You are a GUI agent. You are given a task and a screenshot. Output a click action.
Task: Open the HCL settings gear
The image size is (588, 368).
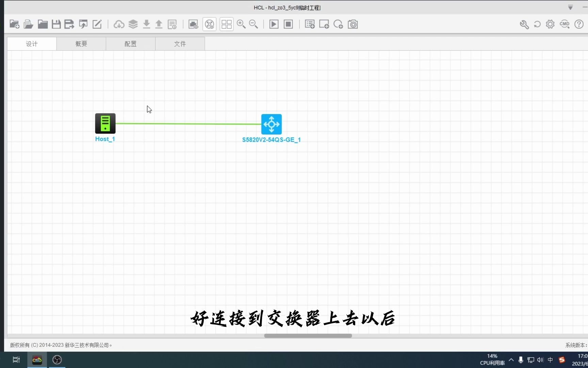[550, 24]
